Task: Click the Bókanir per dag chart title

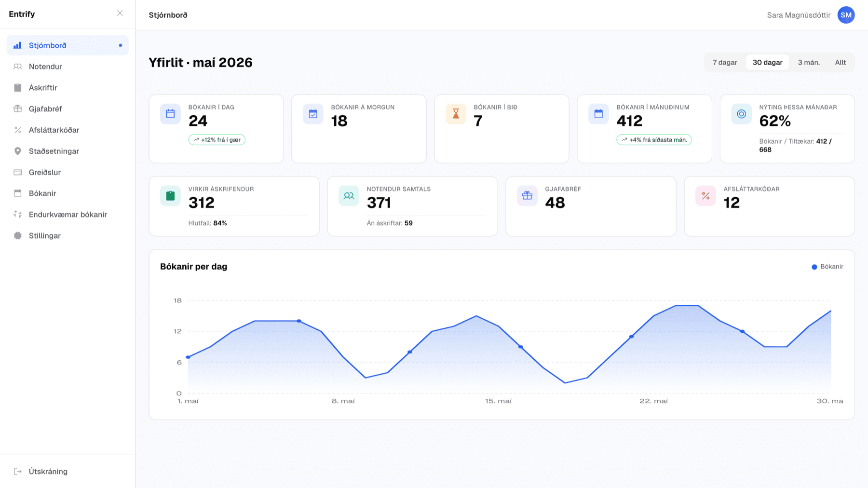Action: click(193, 267)
